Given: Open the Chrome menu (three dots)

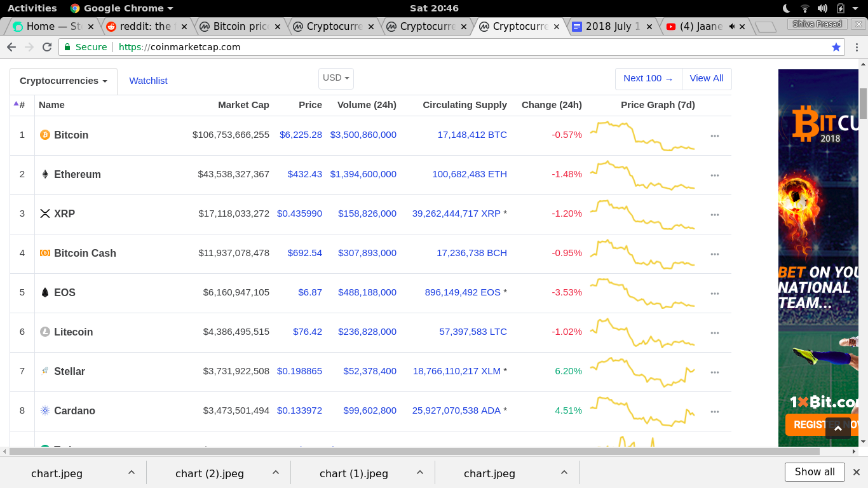Looking at the screenshot, I should [x=857, y=47].
